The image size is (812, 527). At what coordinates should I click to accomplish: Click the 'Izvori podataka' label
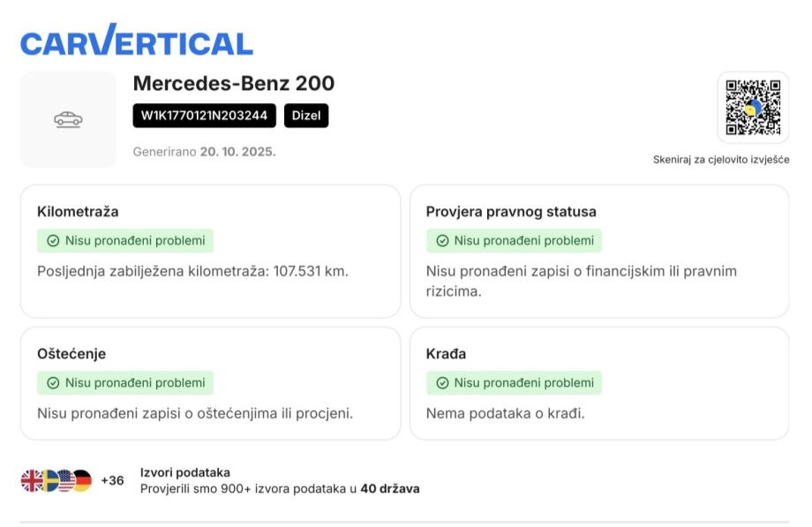pyautogui.click(x=184, y=473)
